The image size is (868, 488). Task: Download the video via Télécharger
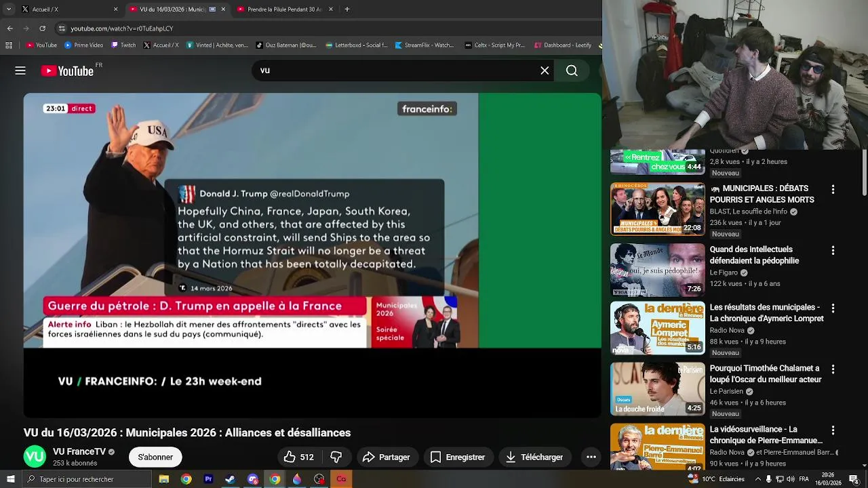pyautogui.click(x=535, y=457)
